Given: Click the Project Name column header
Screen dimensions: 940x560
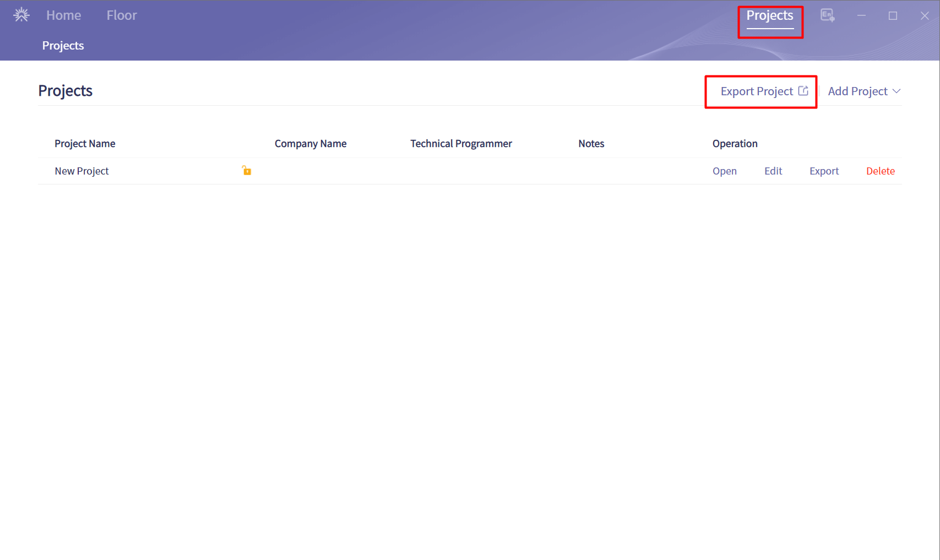Looking at the screenshot, I should 85,144.
